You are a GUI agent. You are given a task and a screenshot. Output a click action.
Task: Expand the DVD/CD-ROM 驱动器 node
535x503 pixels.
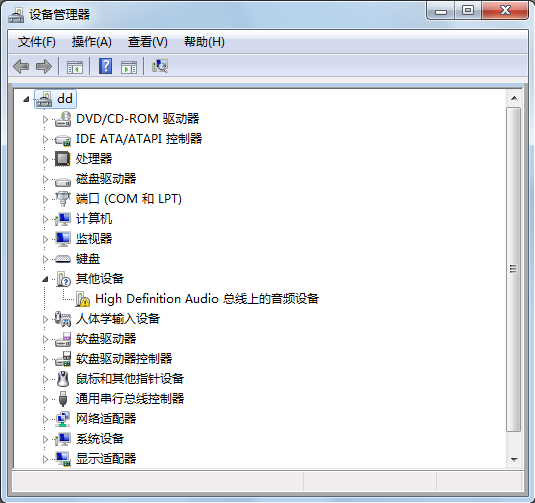[x=45, y=119]
